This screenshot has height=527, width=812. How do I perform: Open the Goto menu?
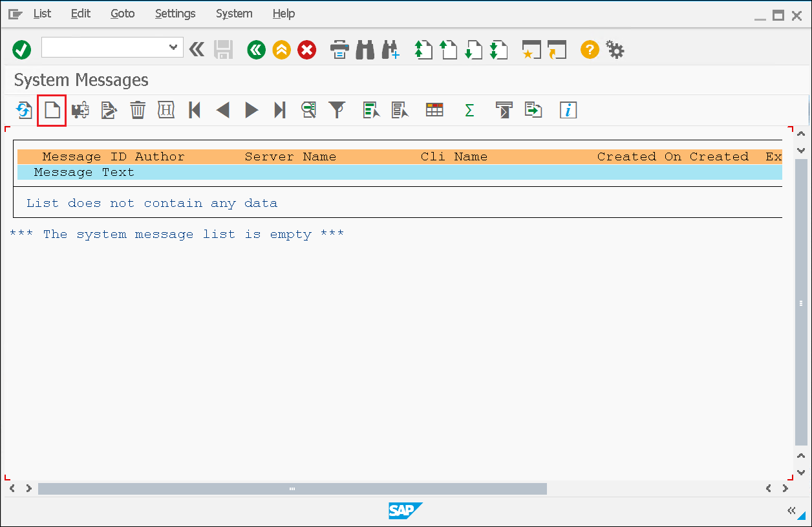point(122,13)
